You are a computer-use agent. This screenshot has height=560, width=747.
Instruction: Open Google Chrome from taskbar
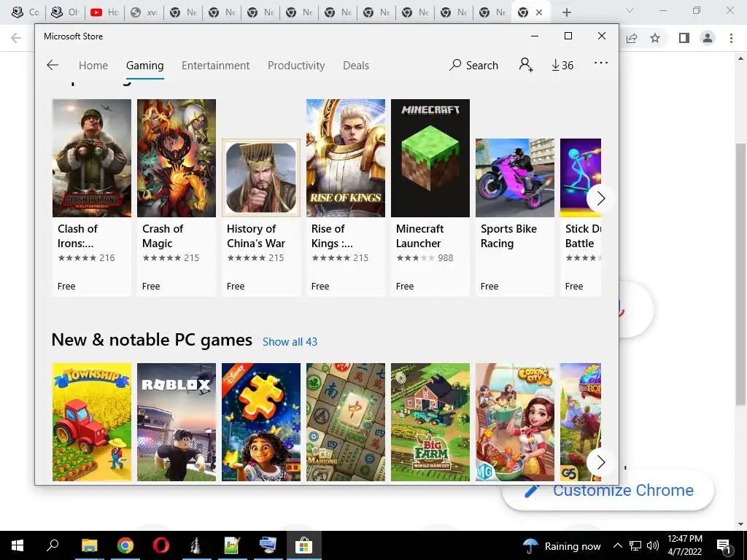pyautogui.click(x=125, y=545)
